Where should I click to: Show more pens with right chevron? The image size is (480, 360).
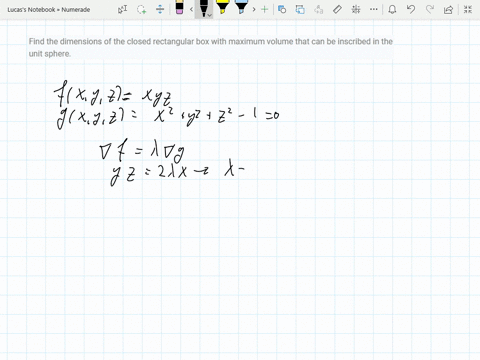[254, 9]
